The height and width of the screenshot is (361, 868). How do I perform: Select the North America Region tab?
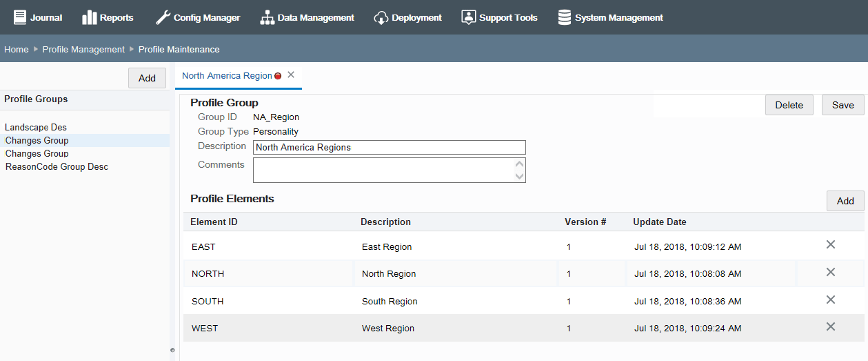click(x=227, y=76)
